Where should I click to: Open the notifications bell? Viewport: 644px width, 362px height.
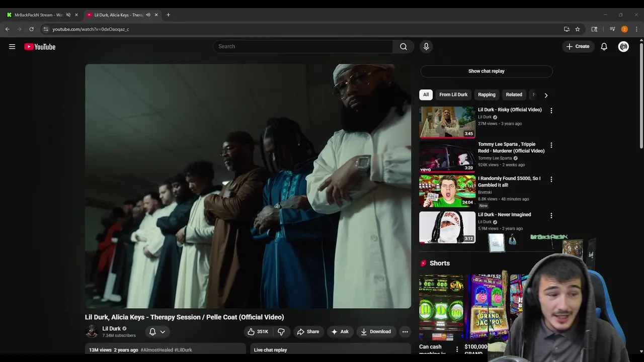[x=604, y=46]
